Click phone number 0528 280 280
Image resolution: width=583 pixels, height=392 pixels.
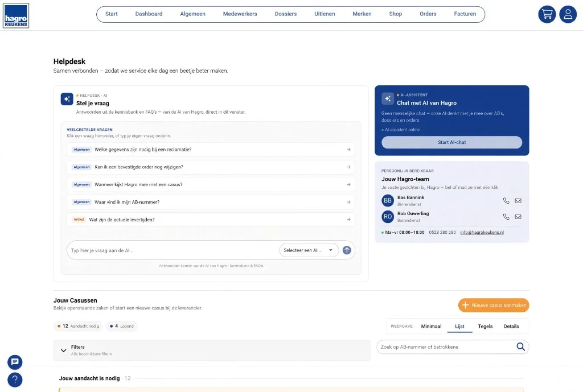(442, 232)
